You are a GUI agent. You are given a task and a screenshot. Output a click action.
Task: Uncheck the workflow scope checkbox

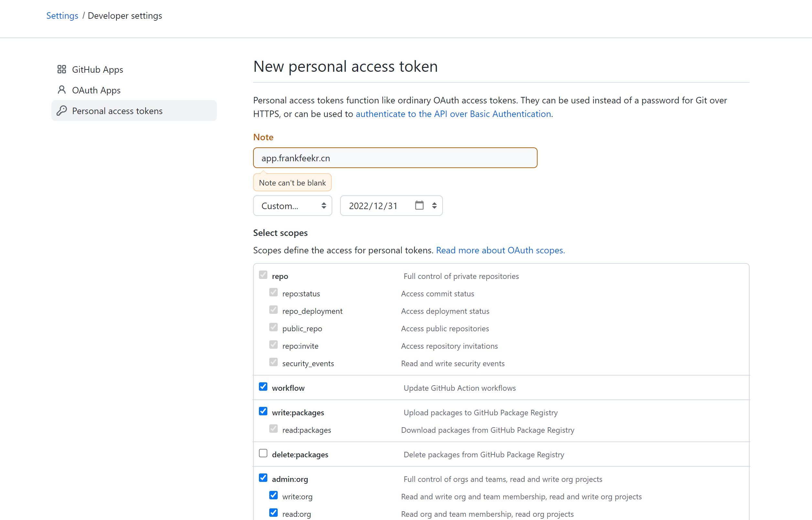coord(263,387)
